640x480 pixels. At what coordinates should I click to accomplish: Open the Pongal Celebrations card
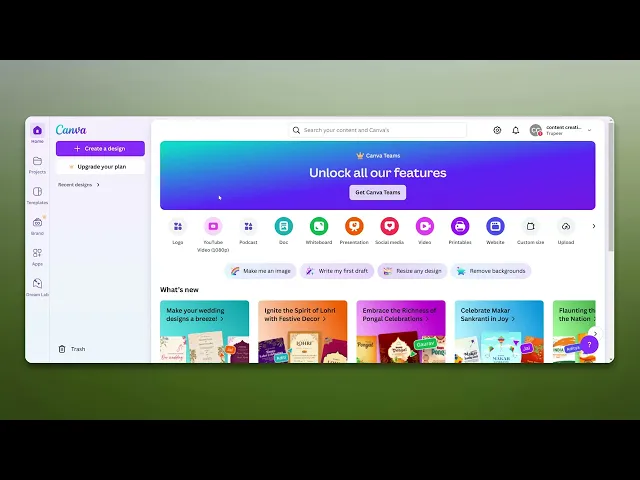401,331
